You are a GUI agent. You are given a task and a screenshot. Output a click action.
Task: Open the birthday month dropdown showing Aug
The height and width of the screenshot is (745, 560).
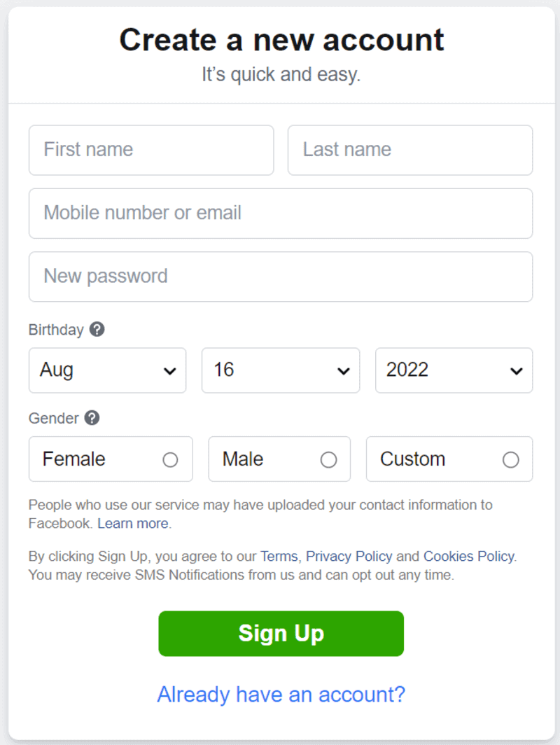(107, 370)
